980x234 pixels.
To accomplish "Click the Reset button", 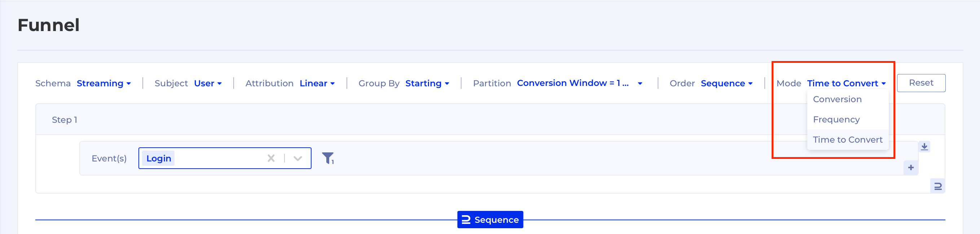I will (x=921, y=83).
